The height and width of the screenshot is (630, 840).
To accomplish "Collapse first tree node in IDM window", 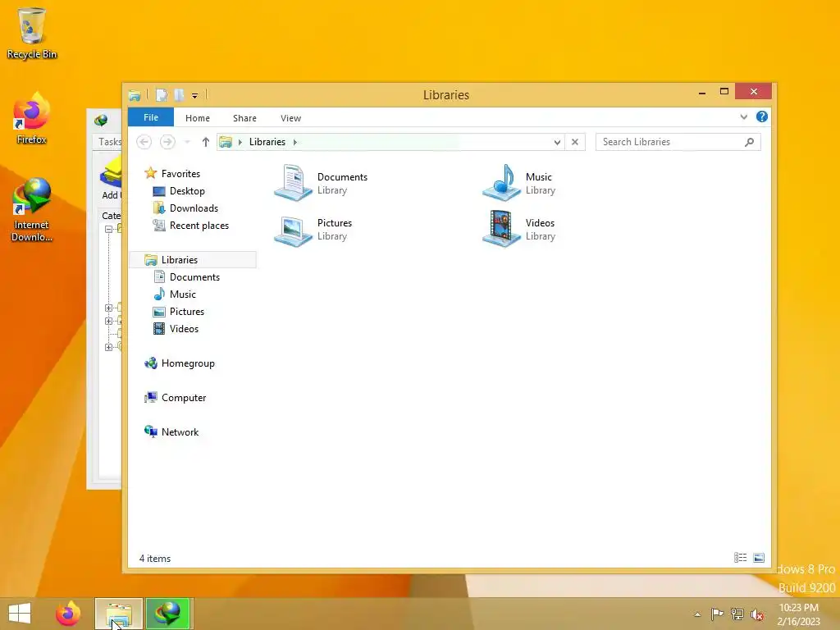I will pyautogui.click(x=109, y=229).
